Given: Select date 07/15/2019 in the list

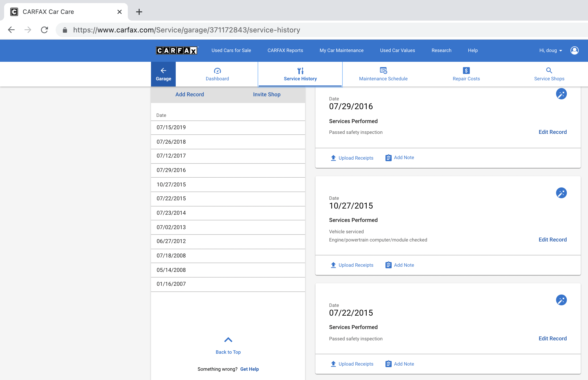Looking at the screenshot, I should tap(228, 127).
